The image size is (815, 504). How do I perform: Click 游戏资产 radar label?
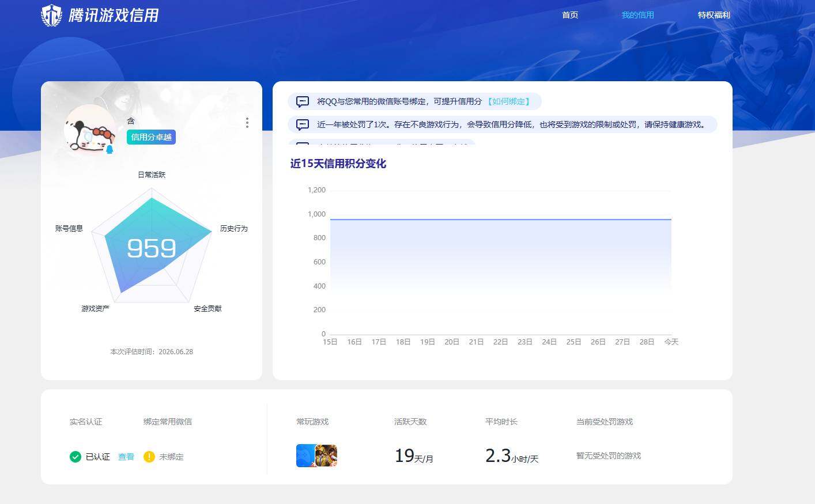95,309
